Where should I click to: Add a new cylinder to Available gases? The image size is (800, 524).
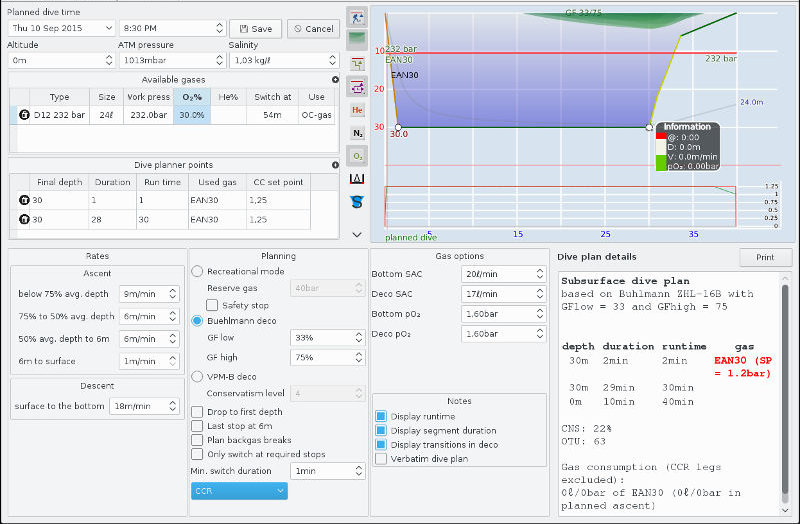point(335,79)
